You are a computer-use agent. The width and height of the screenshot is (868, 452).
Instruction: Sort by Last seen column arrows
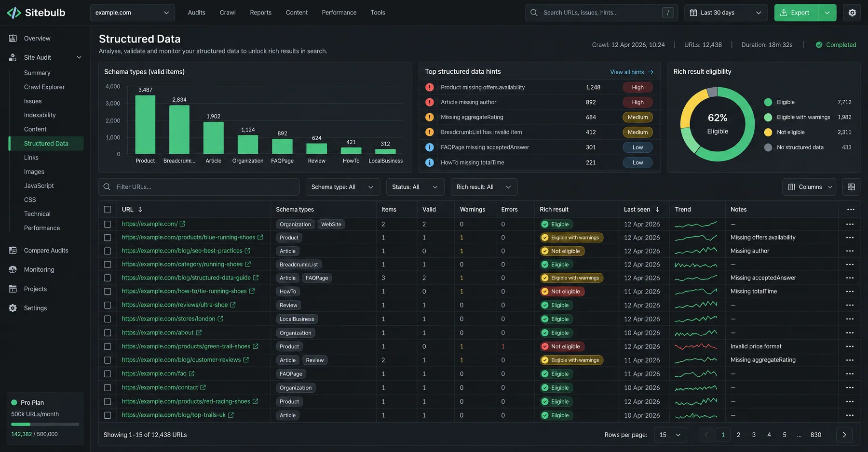658,210
